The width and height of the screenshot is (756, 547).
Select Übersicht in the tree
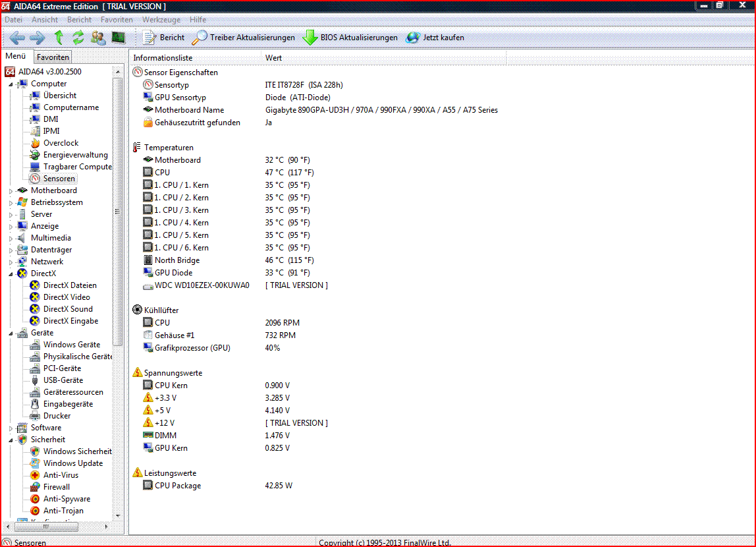60,96
